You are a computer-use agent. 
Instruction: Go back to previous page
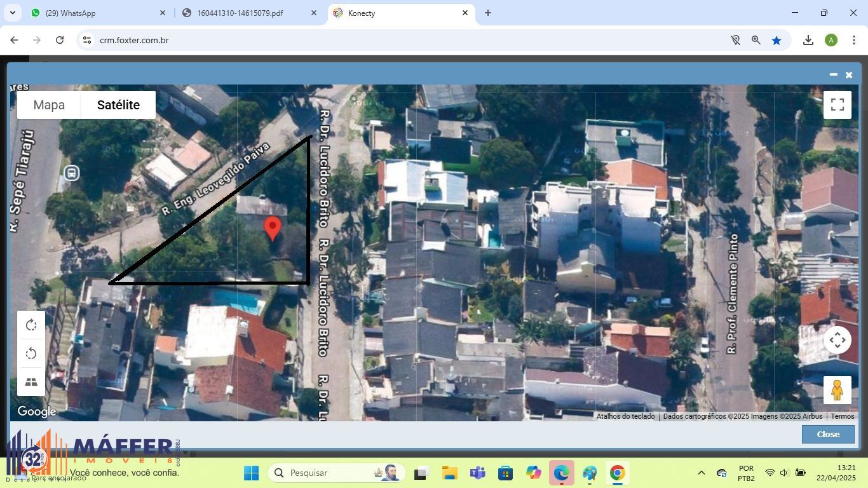click(x=14, y=40)
